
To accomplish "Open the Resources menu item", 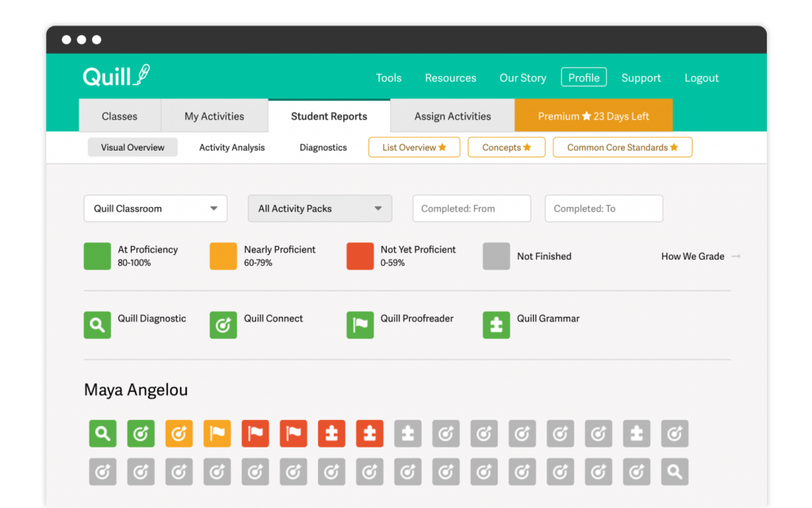I will click(x=450, y=78).
